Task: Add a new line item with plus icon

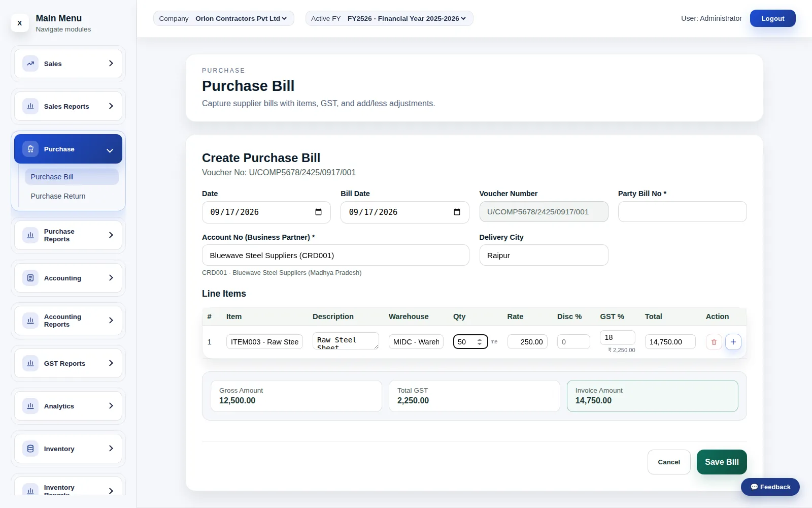Action: click(x=733, y=342)
